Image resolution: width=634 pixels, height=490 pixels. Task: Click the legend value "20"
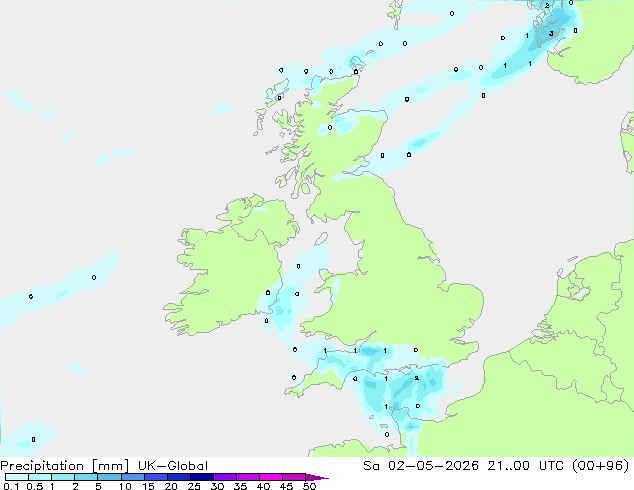(171, 486)
